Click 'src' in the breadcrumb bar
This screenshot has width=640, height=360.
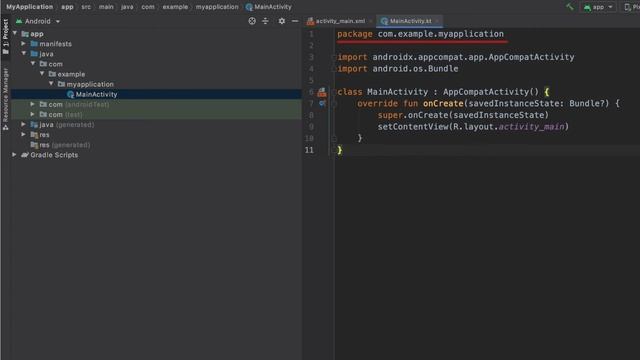point(86,7)
